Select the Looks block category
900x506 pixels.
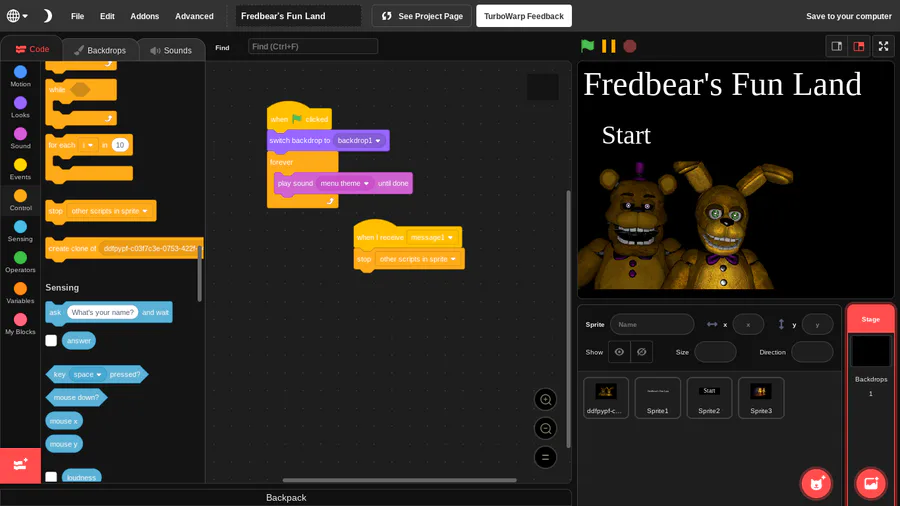[x=20, y=107]
